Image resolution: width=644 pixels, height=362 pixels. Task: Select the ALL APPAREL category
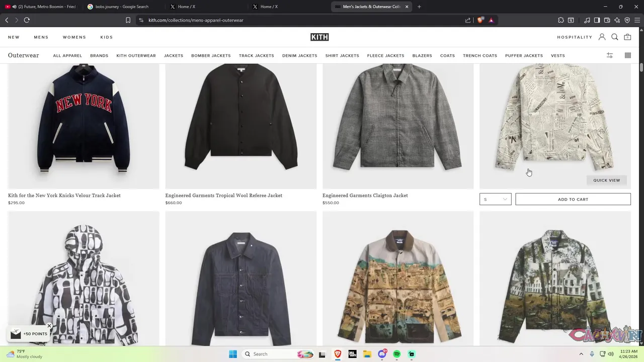(67, 55)
